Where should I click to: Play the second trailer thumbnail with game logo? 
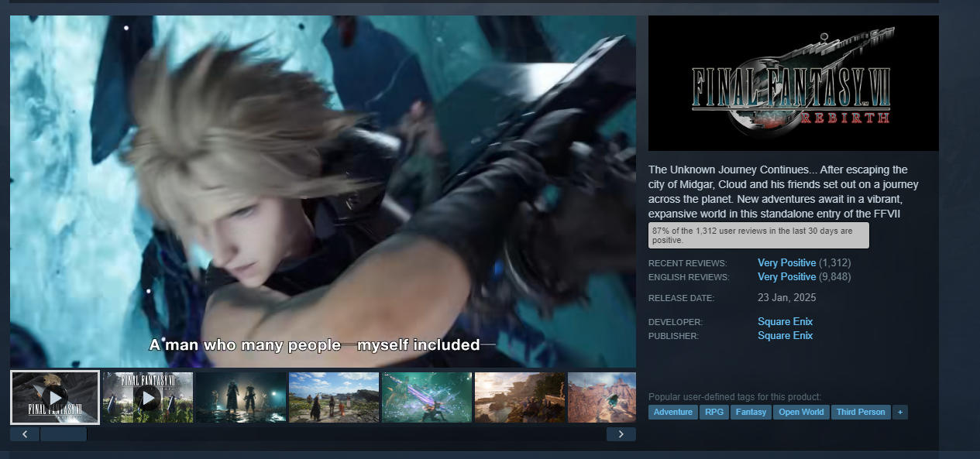click(x=148, y=398)
